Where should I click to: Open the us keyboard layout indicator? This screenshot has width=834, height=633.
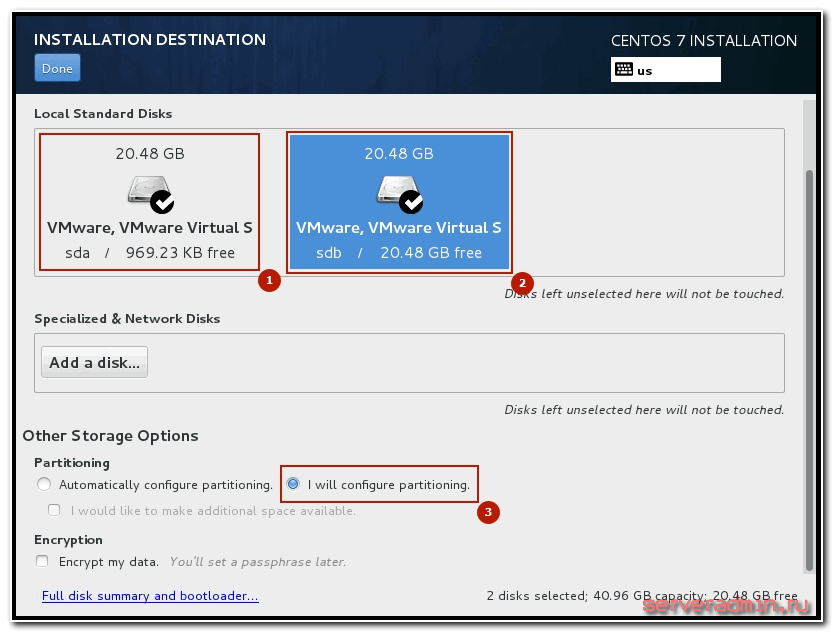pyautogui.click(x=665, y=70)
